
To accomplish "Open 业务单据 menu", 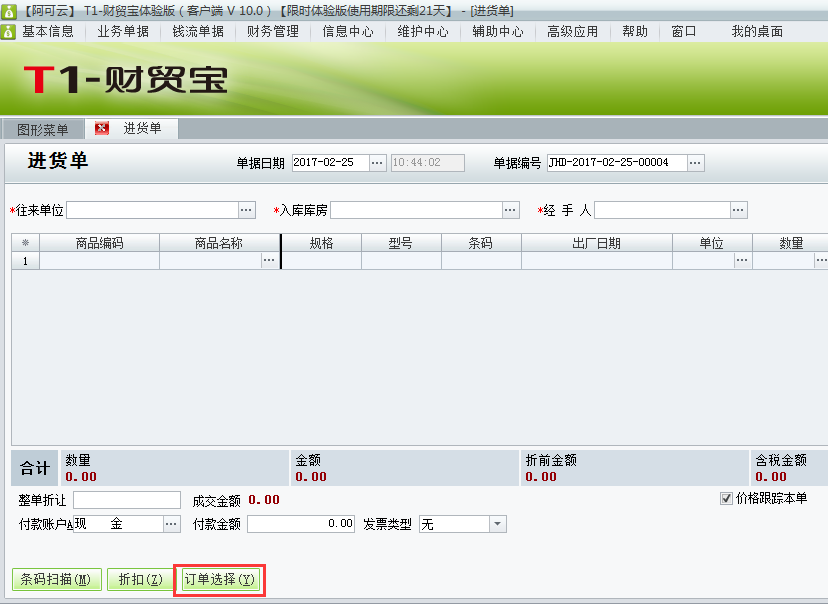I will pos(123,32).
